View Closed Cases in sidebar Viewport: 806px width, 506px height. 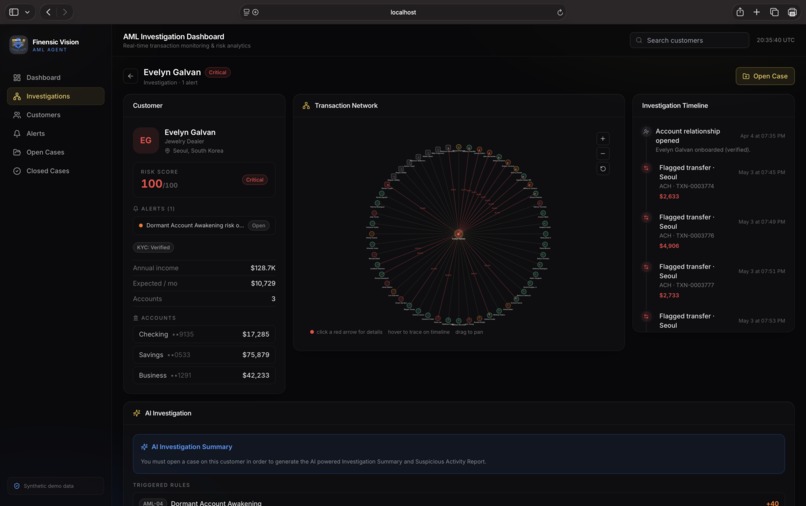click(56, 171)
